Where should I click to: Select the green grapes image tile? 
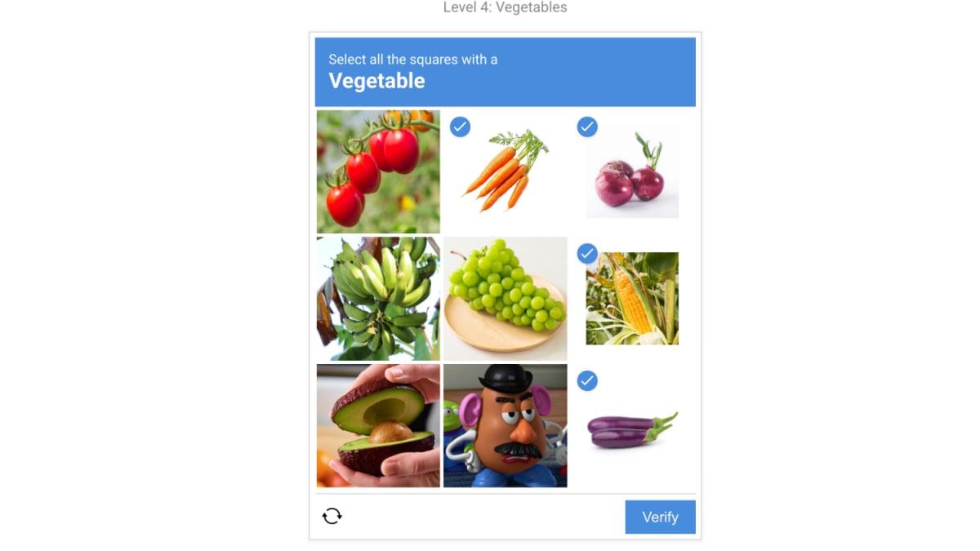point(506,299)
